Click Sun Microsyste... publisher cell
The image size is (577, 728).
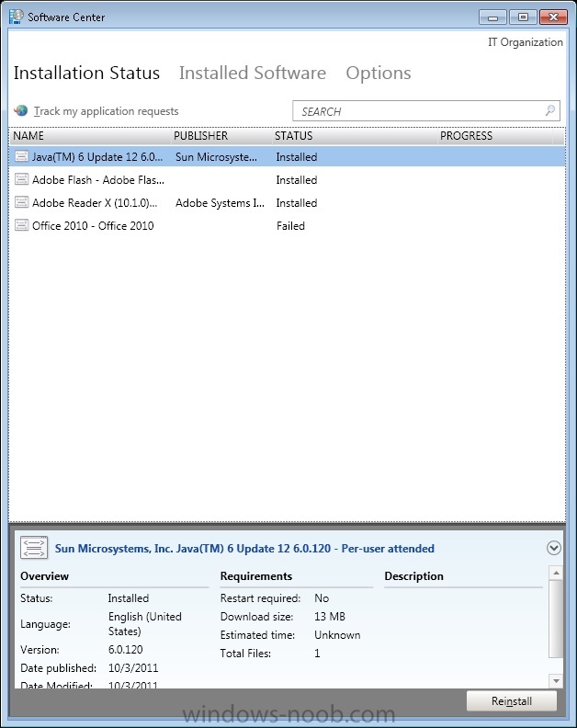216,157
